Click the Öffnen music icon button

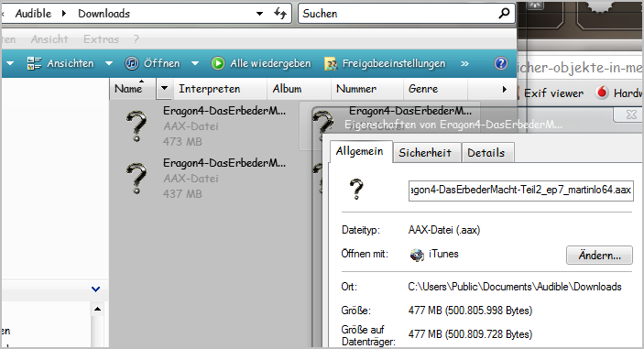[x=131, y=63]
